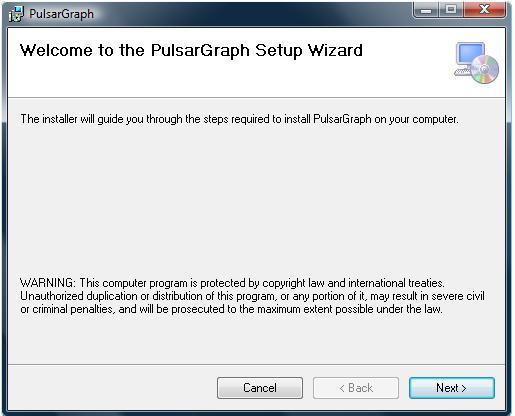Cancel the PulsarGraph installation
The width and height of the screenshot is (515, 416).
pos(260,388)
